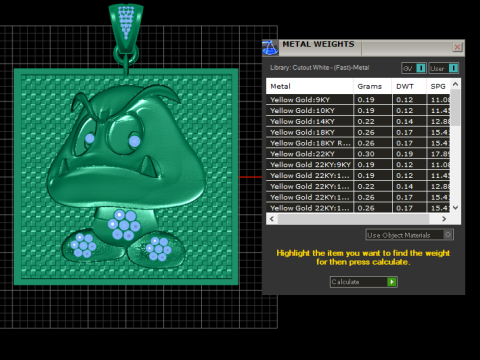Select the pendant bail with stones

[x=126, y=28]
